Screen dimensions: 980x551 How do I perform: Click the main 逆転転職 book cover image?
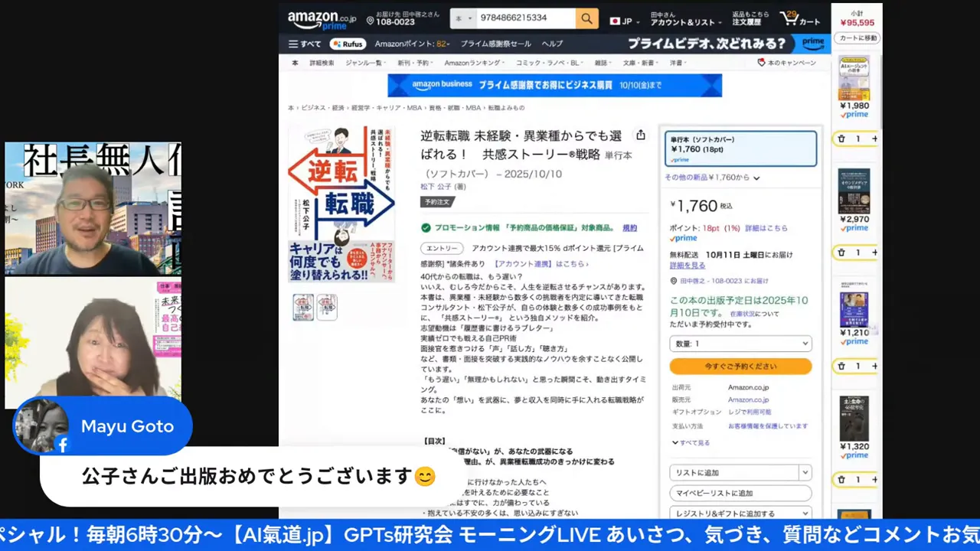click(341, 204)
